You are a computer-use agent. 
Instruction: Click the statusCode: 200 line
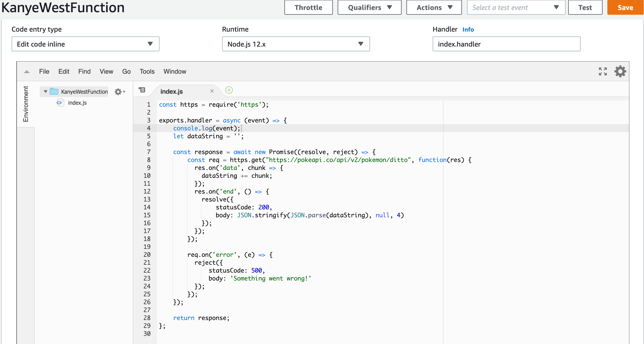pos(244,207)
